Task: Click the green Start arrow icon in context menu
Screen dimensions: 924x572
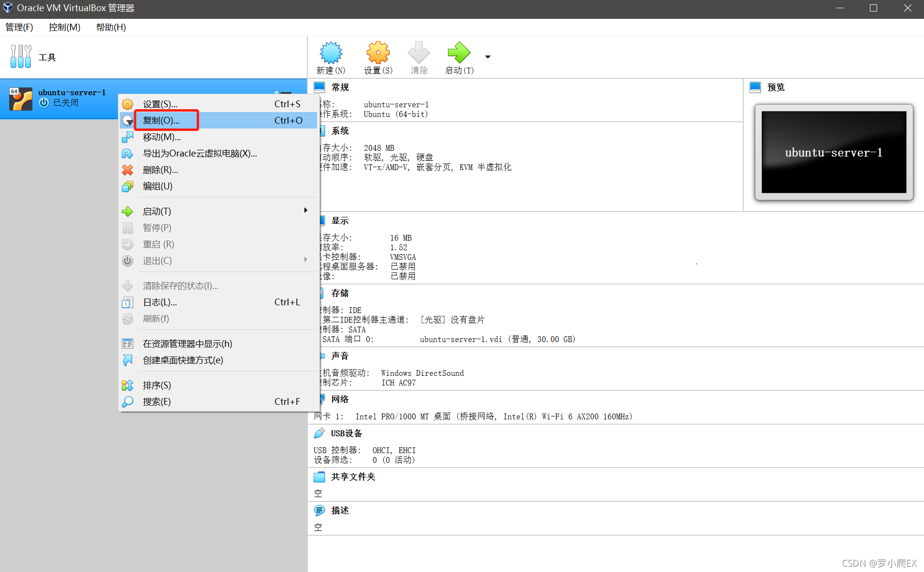Action: (128, 212)
